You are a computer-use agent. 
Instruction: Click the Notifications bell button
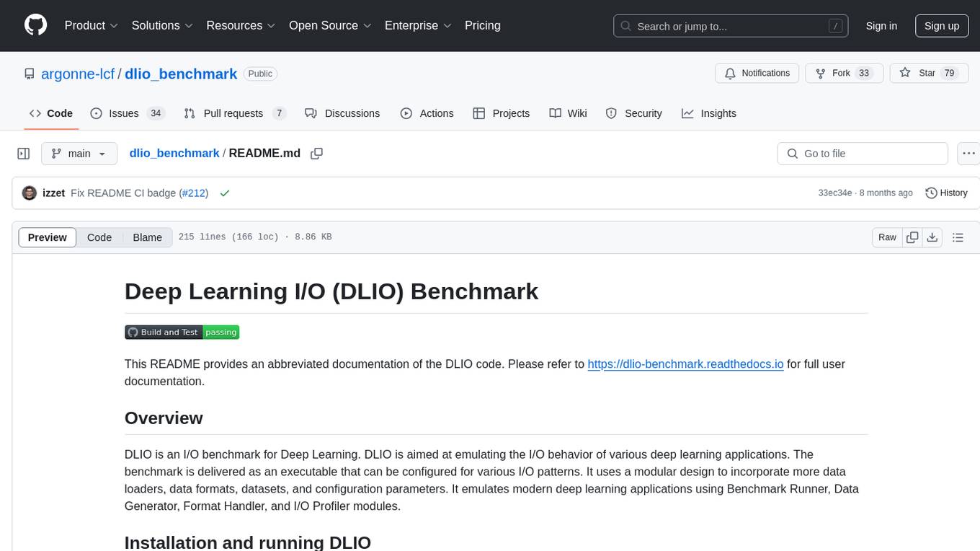757,74
